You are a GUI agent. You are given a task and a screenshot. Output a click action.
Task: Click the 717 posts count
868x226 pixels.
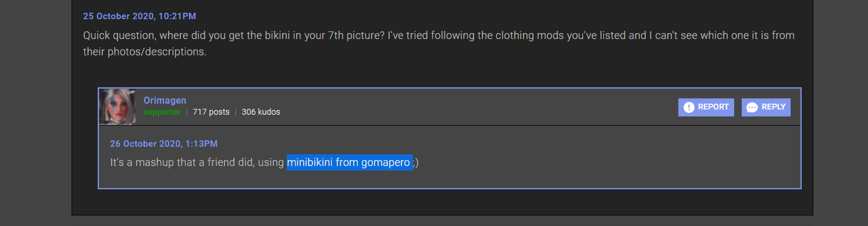click(x=211, y=112)
